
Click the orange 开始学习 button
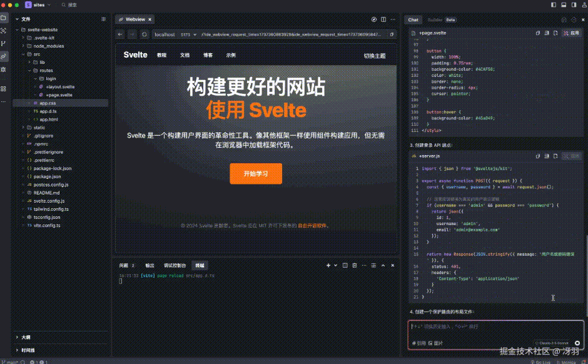(x=256, y=174)
